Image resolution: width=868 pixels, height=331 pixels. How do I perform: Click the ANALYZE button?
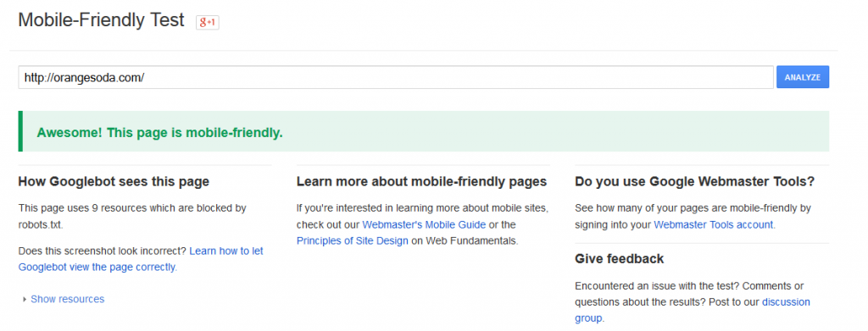(802, 77)
